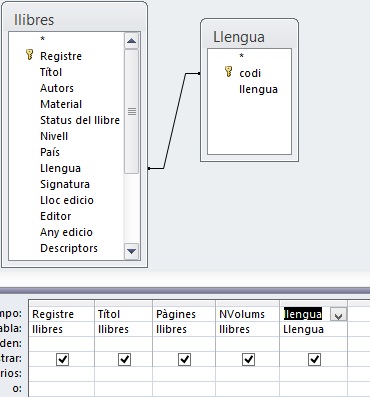Click the primary key icon beside Registre
Viewport: 370px width, 397px height.
coord(30,55)
